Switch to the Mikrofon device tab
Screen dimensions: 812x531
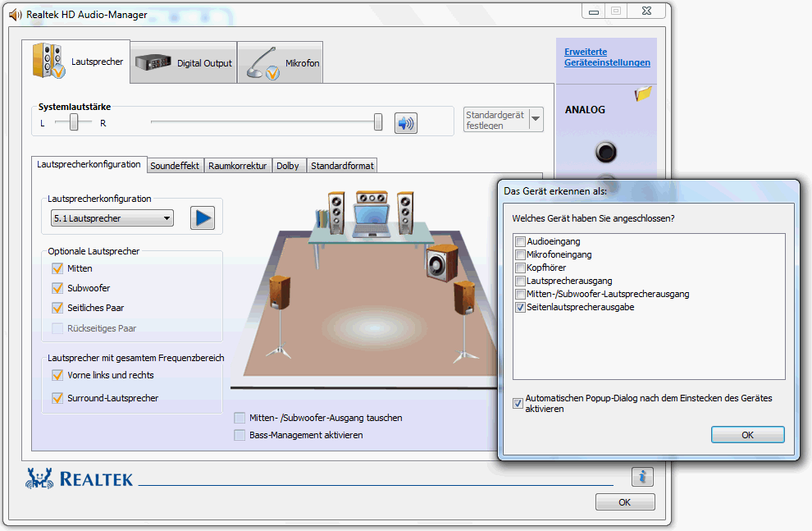pos(281,62)
